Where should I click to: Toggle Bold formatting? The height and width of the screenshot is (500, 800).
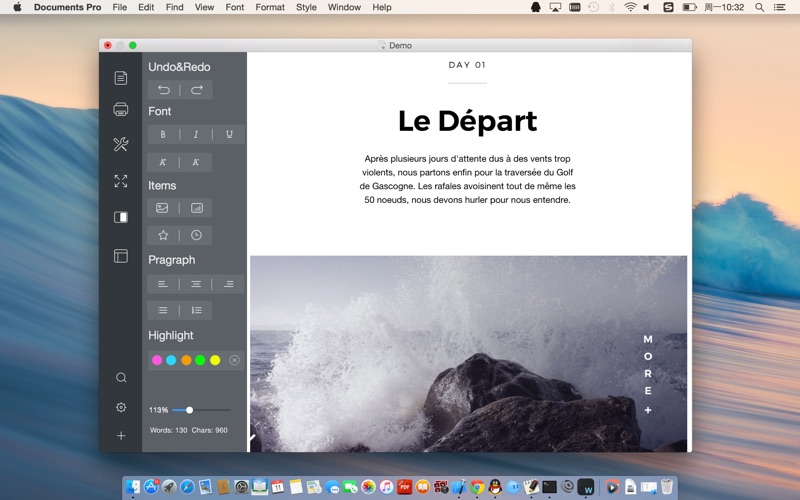(x=163, y=135)
